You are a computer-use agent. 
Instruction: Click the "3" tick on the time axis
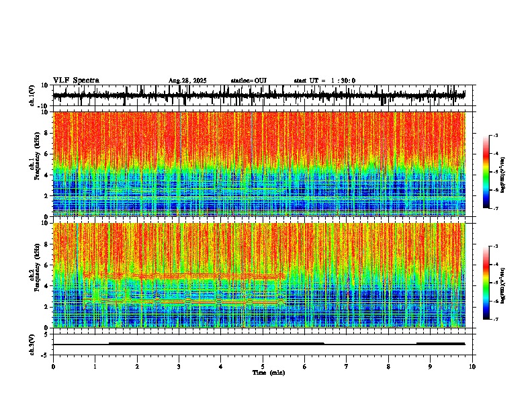tap(179, 367)
